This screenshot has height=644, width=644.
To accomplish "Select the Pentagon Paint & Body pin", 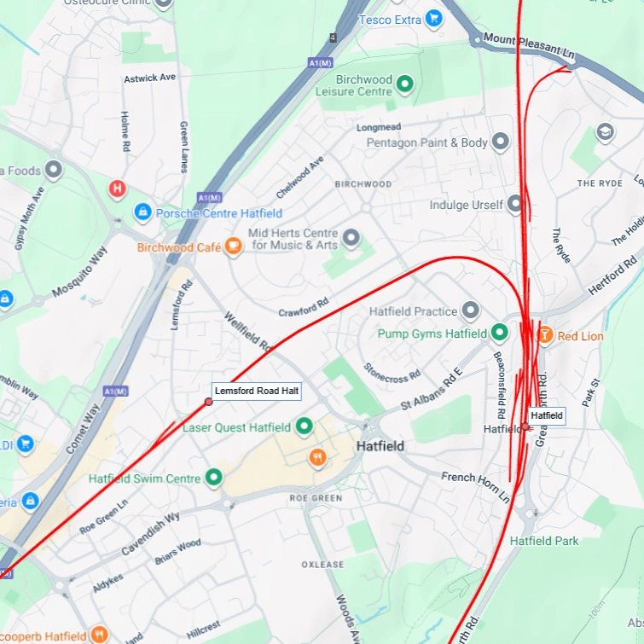I will [500, 142].
